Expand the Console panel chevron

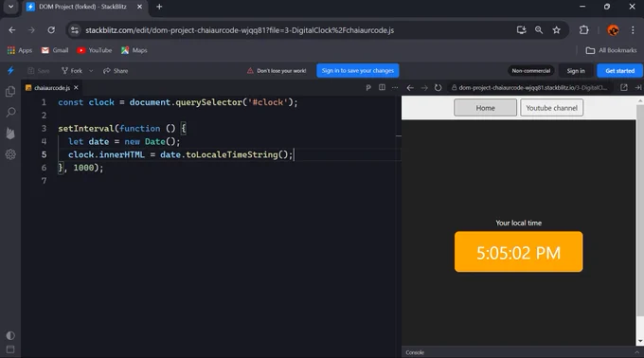636,352
